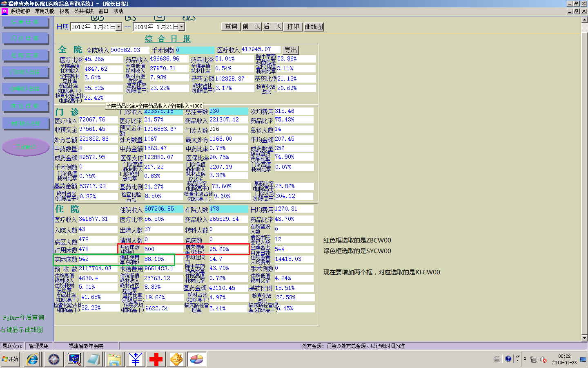
Task: Click the 次均费用 value 315.46
Action: tap(294, 111)
